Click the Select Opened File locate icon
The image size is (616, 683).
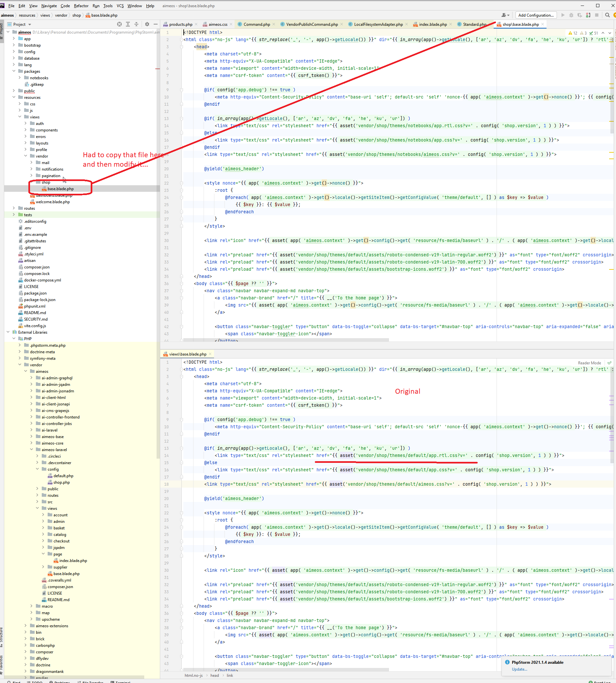point(119,24)
